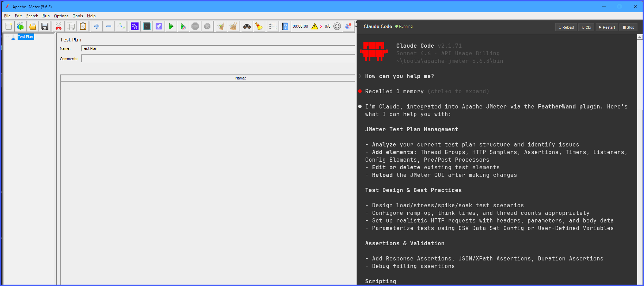Viewport: 644px width, 286px height.
Task: Open the function helper list icon
Action: point(273,26)
